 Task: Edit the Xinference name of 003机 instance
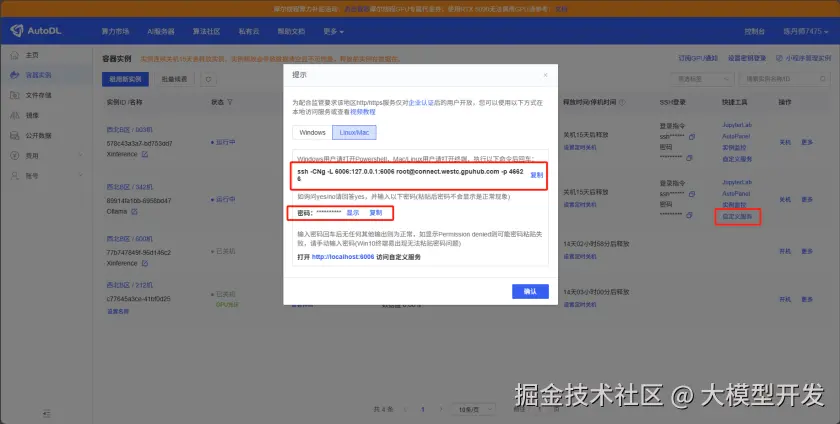[145, 154]
